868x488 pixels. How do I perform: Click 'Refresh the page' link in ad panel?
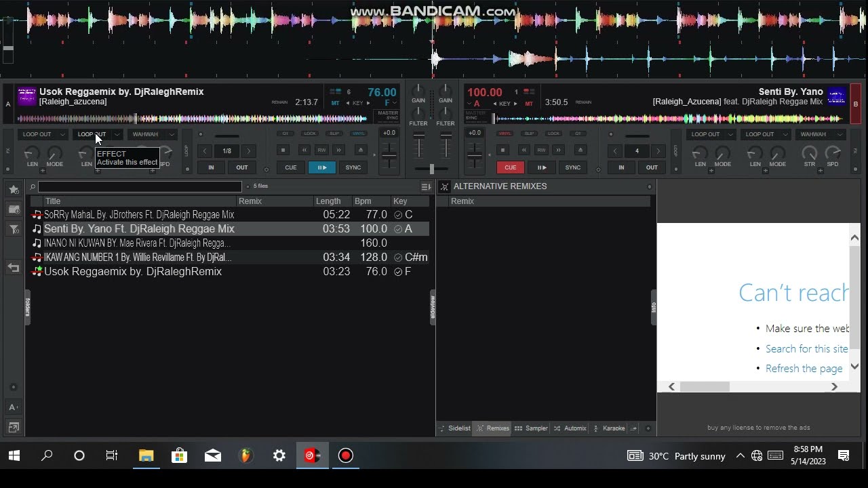click(x=804, y=369)
